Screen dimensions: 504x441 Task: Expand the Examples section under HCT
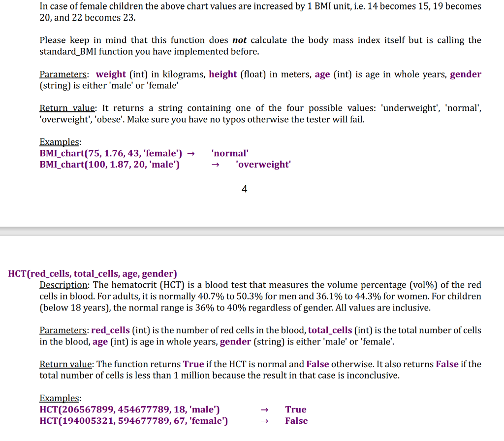pyautogui.click(x=59, y=398)
